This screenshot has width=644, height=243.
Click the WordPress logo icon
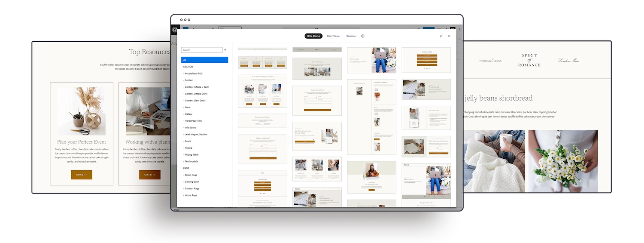[174, 30]
